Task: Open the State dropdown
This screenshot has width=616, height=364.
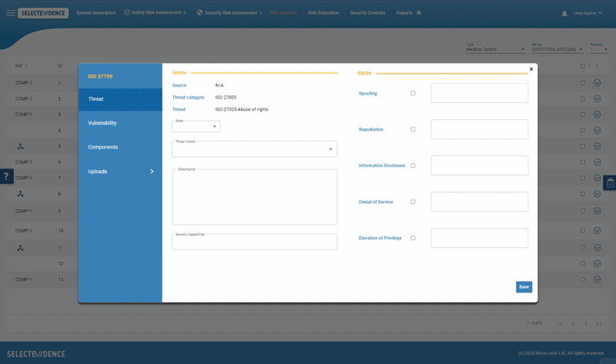Action: click(196, 126)
